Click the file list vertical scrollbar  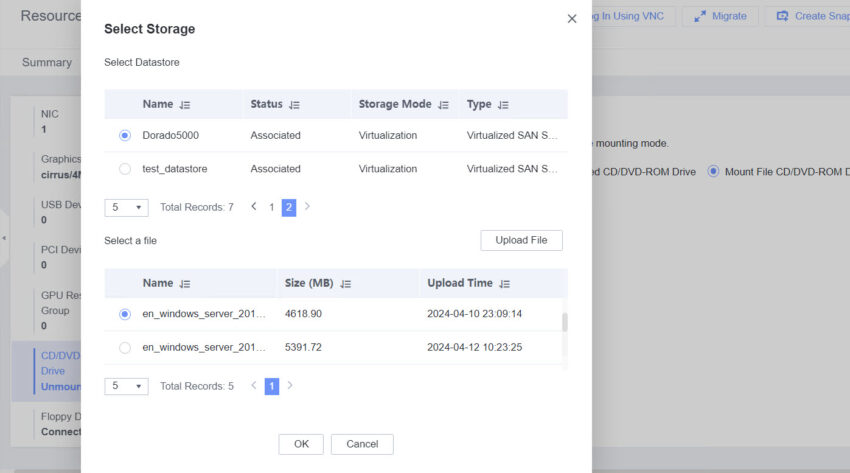[x=564, y=323]
